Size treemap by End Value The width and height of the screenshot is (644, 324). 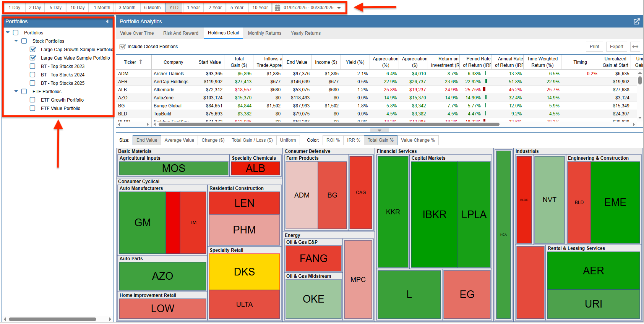[147, 140]
